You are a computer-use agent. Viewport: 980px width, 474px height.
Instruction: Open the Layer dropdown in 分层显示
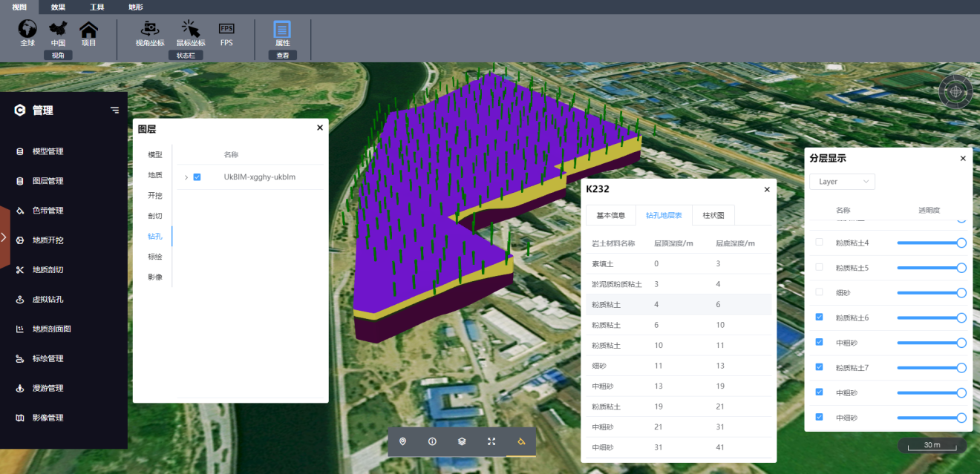coord(843,182)
